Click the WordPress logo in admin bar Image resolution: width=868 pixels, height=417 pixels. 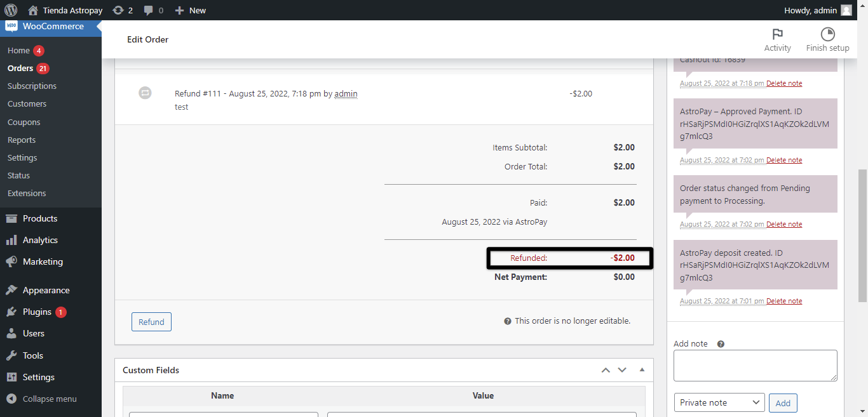click(x=11, y=10)
